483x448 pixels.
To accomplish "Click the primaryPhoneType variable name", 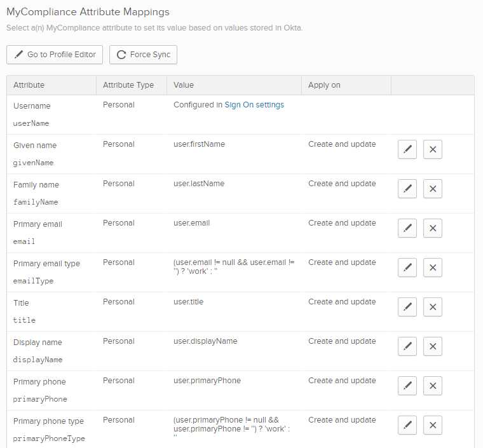I will [x=49, y=438].
